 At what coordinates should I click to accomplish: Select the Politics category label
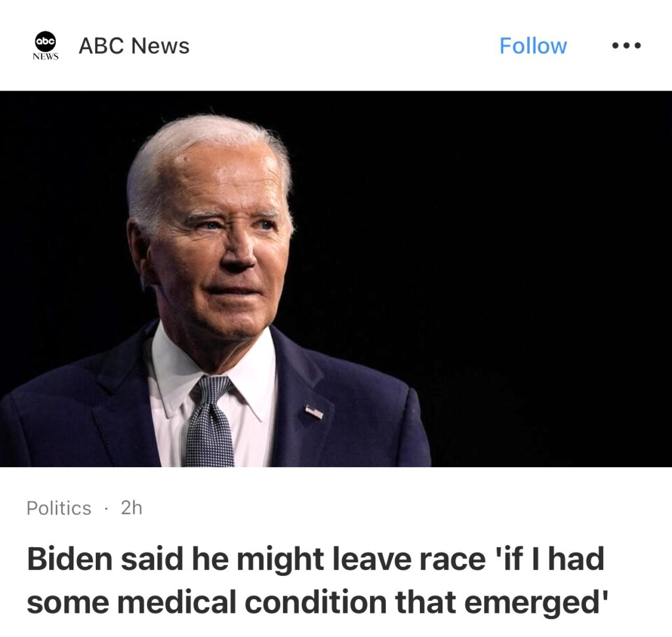[x=58, y=508]
